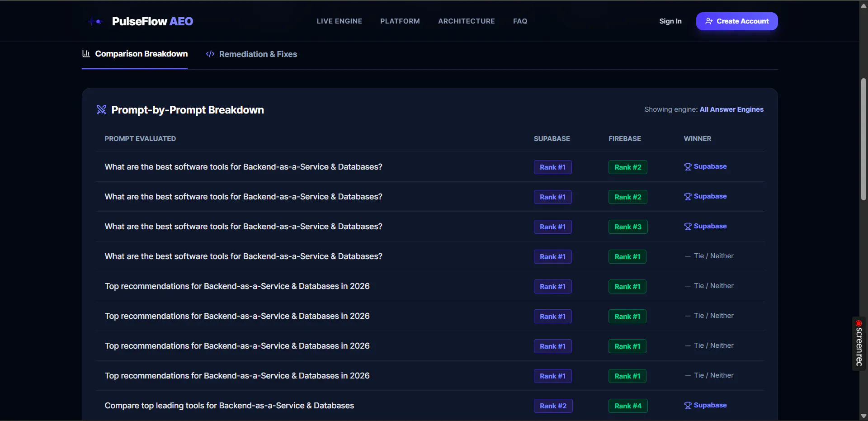Click the red record icon on the screenrec widget
The image size is (868, 421).
859,323
